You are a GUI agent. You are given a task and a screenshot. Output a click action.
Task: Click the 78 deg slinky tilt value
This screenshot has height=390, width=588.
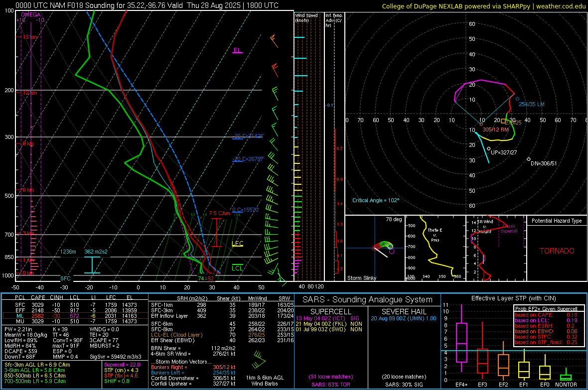394,219
